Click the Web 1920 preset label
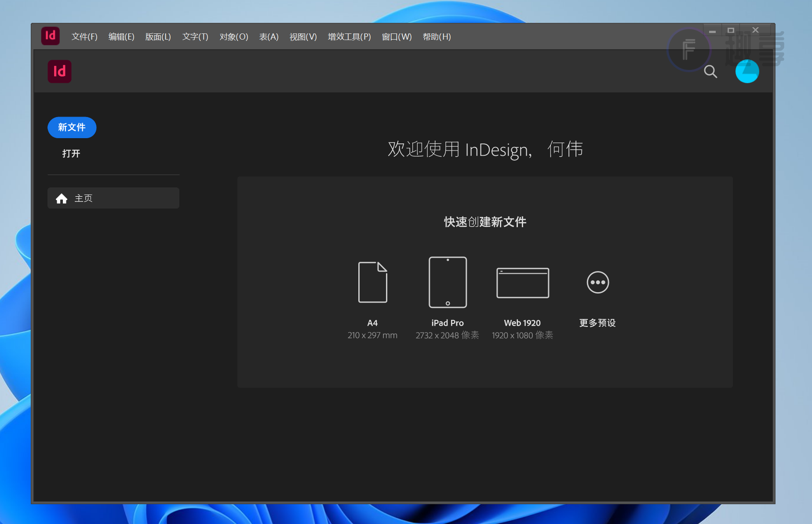This screenshot has width=812, height=524. coord(522,323)
